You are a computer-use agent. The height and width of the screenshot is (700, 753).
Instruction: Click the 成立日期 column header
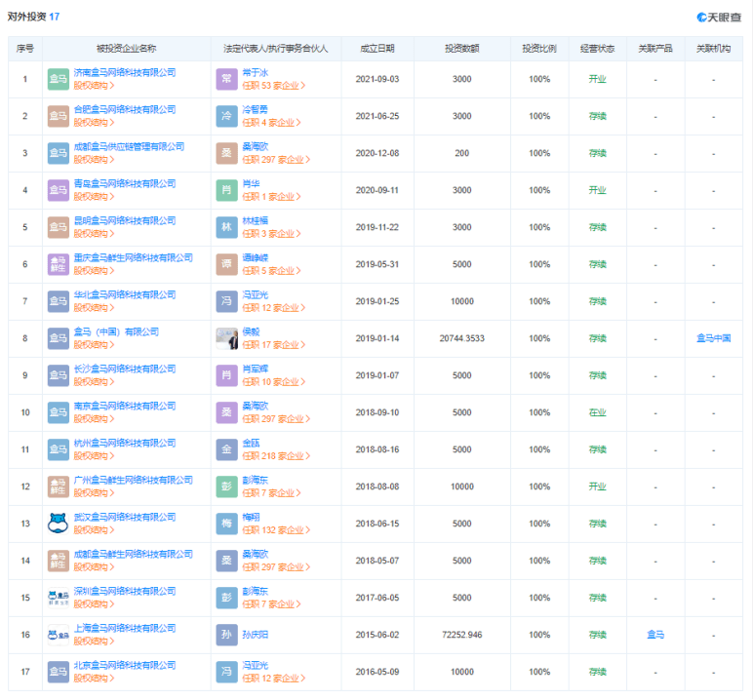[376, 48]
